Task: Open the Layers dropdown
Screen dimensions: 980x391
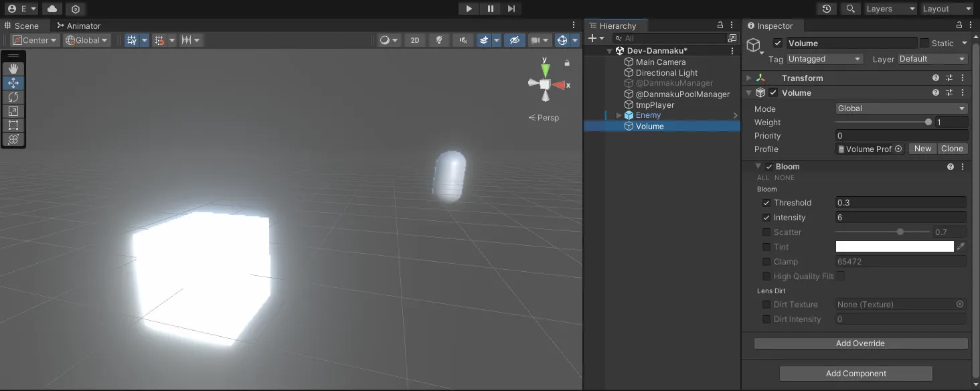Action: coord(890,9)
